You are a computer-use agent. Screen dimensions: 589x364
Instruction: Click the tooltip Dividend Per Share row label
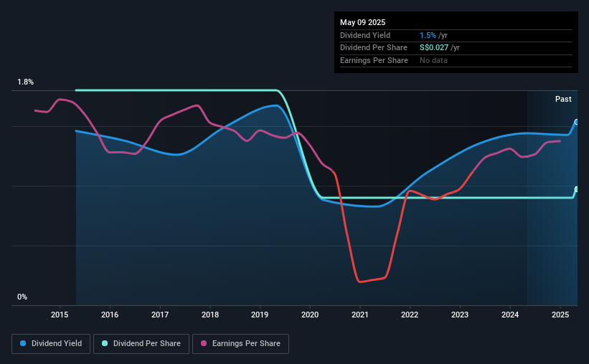(x=373, y=48)
